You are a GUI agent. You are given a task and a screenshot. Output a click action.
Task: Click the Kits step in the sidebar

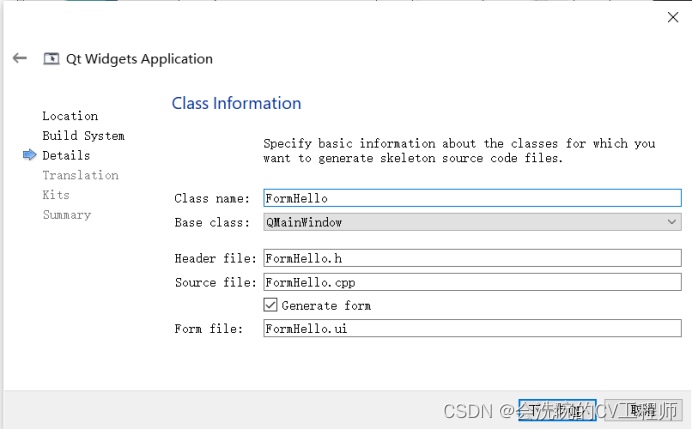click(x=56, y=195)
